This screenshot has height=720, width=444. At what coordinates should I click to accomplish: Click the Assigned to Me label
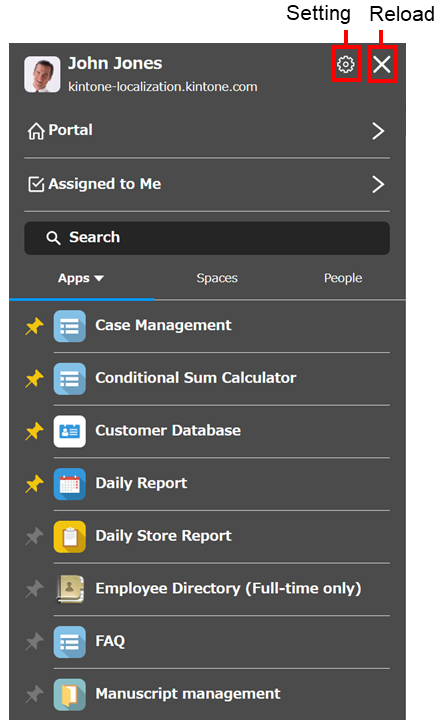click(x=105, y=184)
